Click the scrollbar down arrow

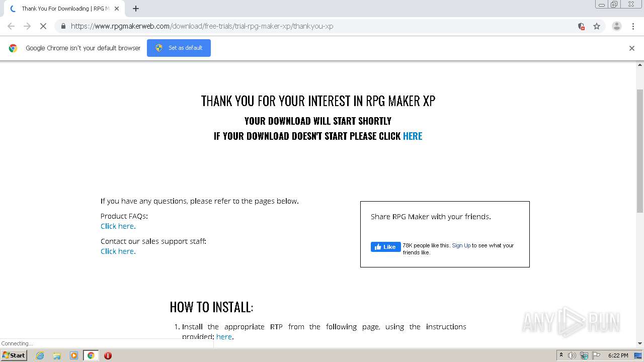tap(640, 343)
